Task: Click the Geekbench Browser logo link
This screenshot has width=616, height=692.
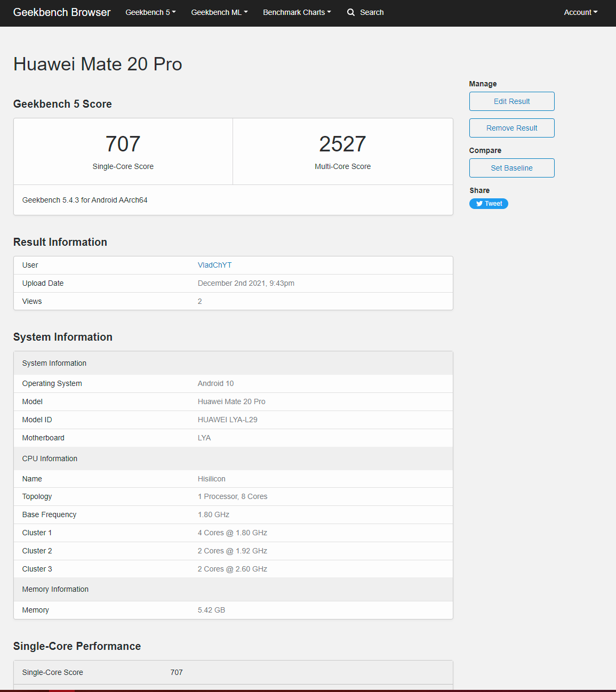Action: point(62,12)
